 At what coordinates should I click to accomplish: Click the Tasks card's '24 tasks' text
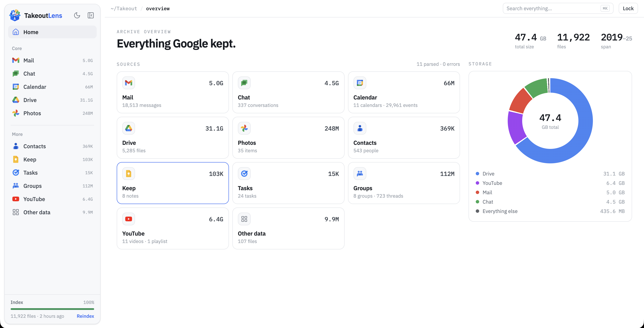(x=247, y=196)
